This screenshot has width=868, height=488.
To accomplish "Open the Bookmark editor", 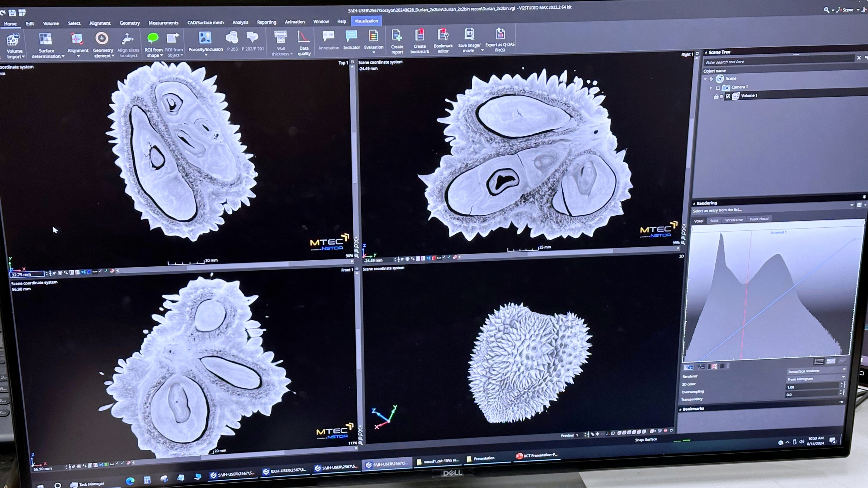I will tap(443, 41).
